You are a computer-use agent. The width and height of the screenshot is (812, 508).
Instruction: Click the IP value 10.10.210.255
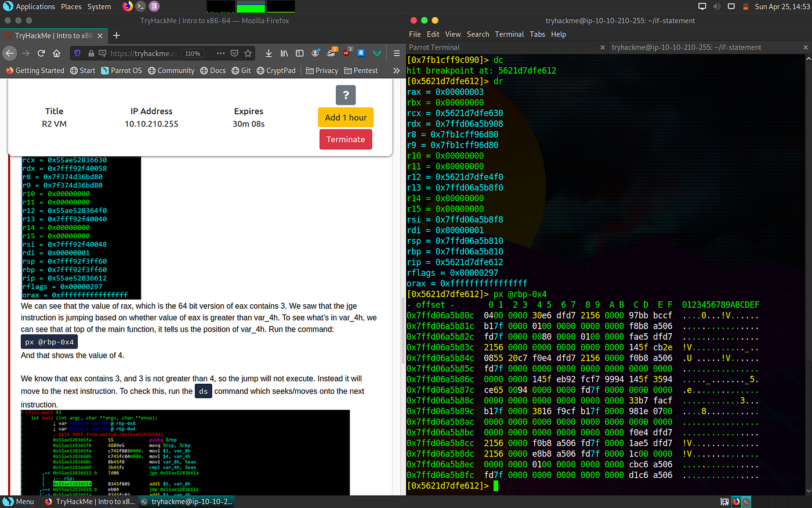click(x=151, y=124)
